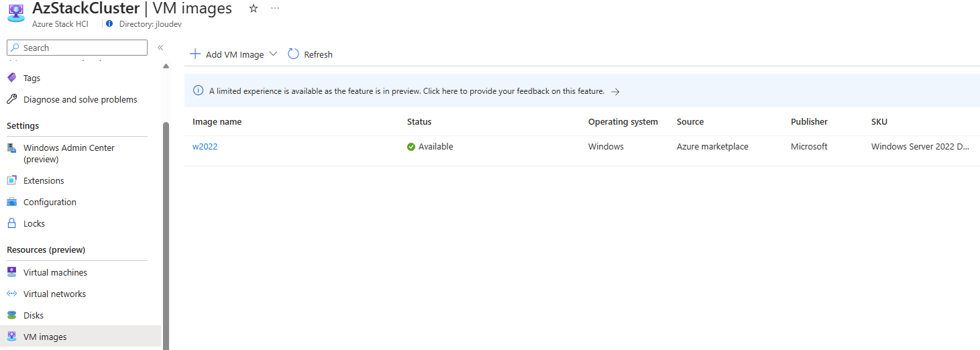This screenshot has width=980, height=350.
Task: Favorite this page with the star icon
Action: [254, 9]
